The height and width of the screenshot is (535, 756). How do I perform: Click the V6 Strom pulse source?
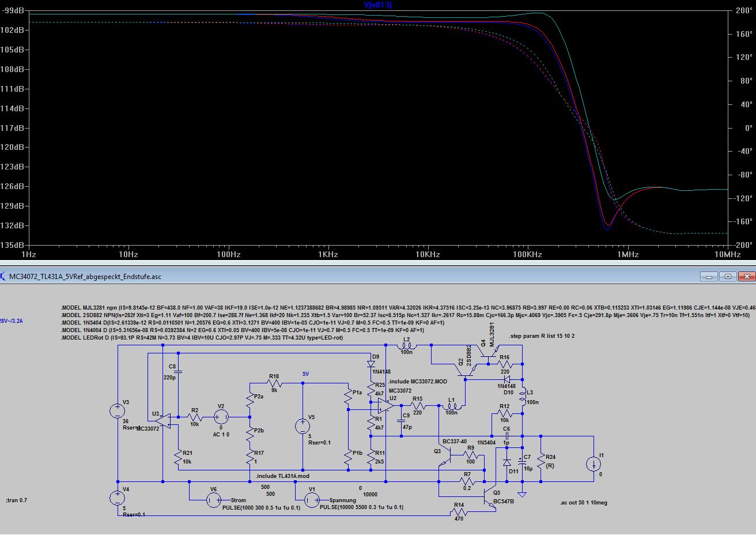(x=213, y=500)
